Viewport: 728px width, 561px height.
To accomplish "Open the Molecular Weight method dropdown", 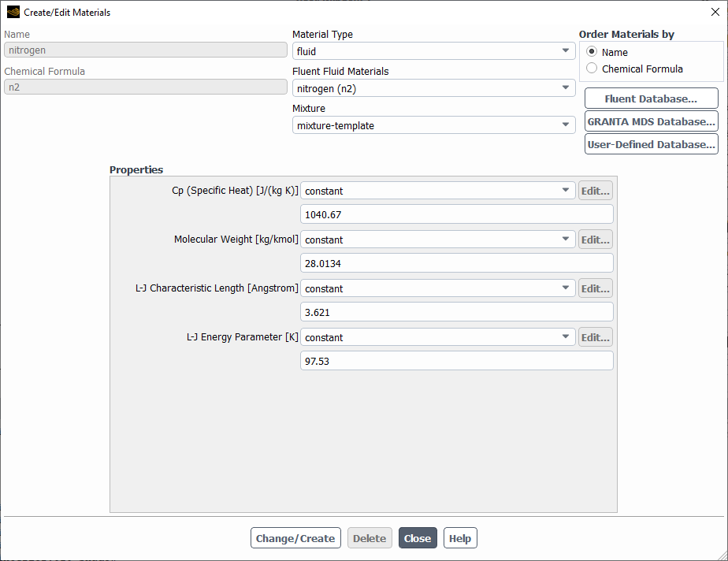I will click(x=438, y=240).
